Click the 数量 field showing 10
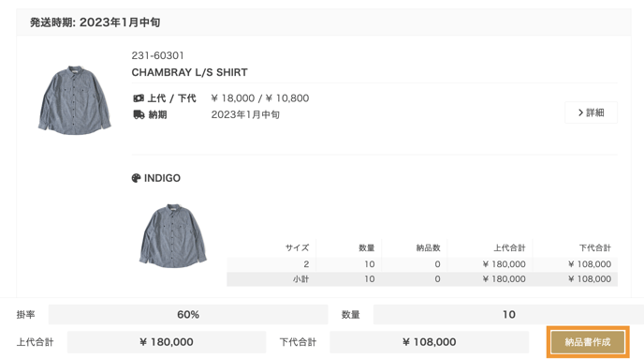This screenshot has width=644, height=359. point(508,315)
